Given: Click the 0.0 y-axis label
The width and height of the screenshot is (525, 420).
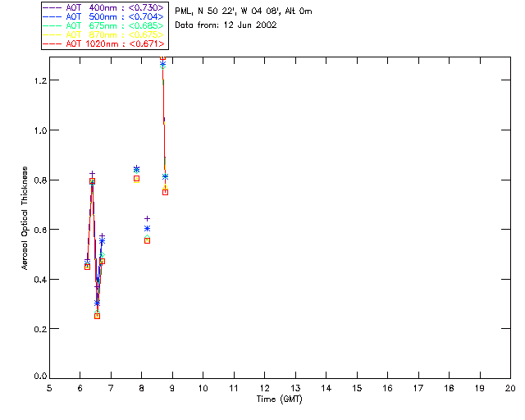Looking at the screenshot, I should pos(40,377).
